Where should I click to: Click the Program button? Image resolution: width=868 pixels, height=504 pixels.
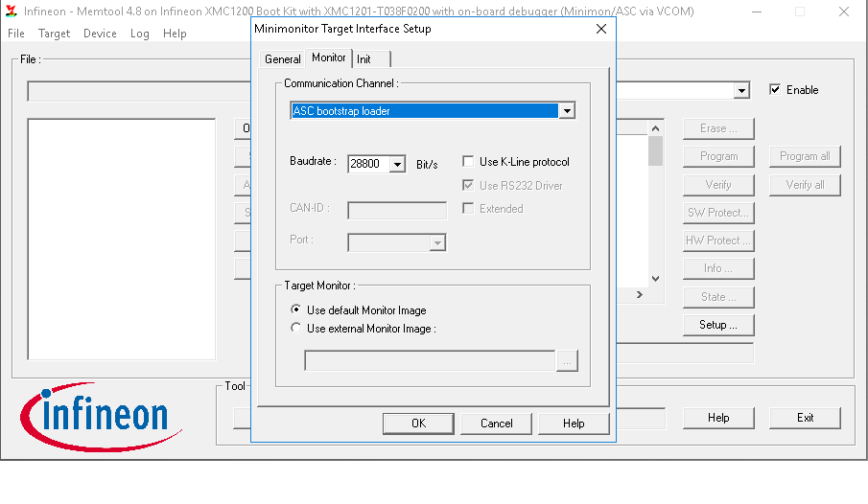(x=718, y=156)
